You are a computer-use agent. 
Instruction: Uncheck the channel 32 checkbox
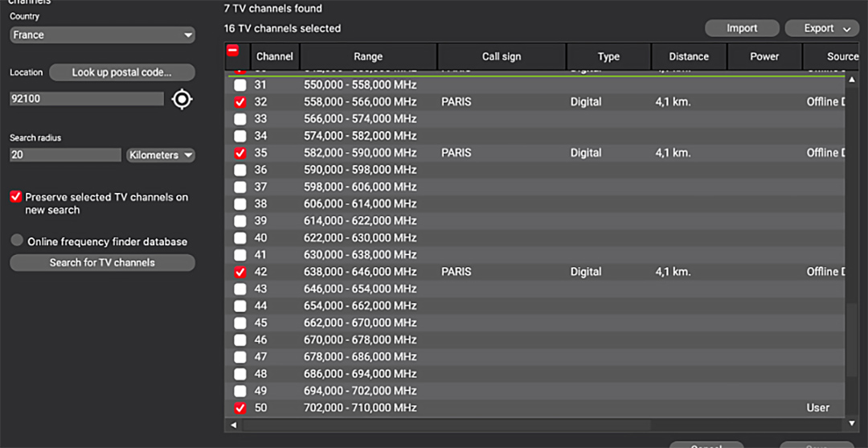[x=240, y=102]
